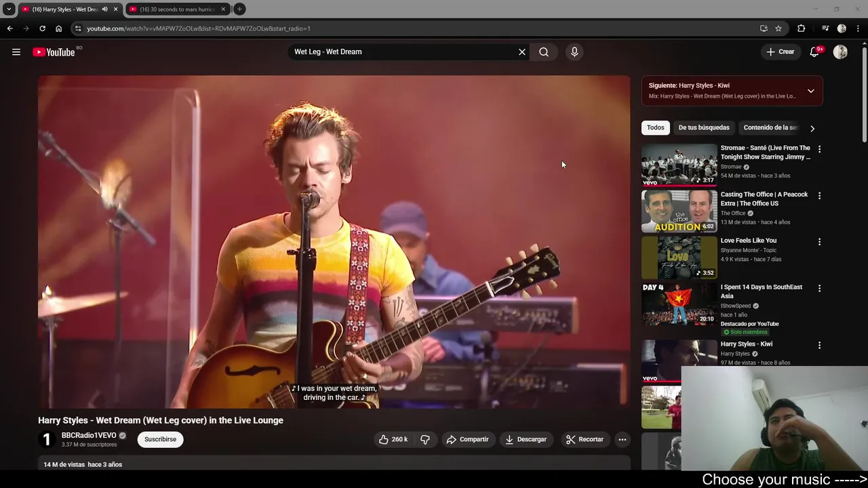Screen dimensions: 868x488
Task: Open the YouTube hamburger guide menu
Action: 16,52
